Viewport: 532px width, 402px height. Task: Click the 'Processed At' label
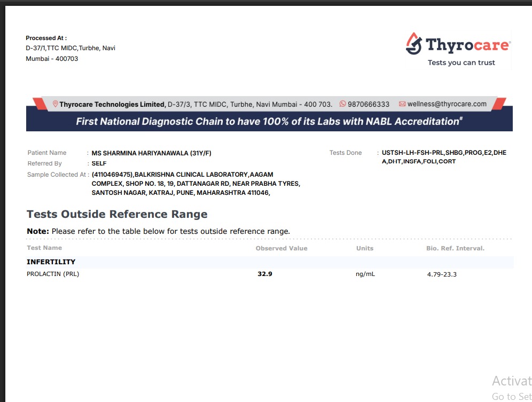point(46,38)
